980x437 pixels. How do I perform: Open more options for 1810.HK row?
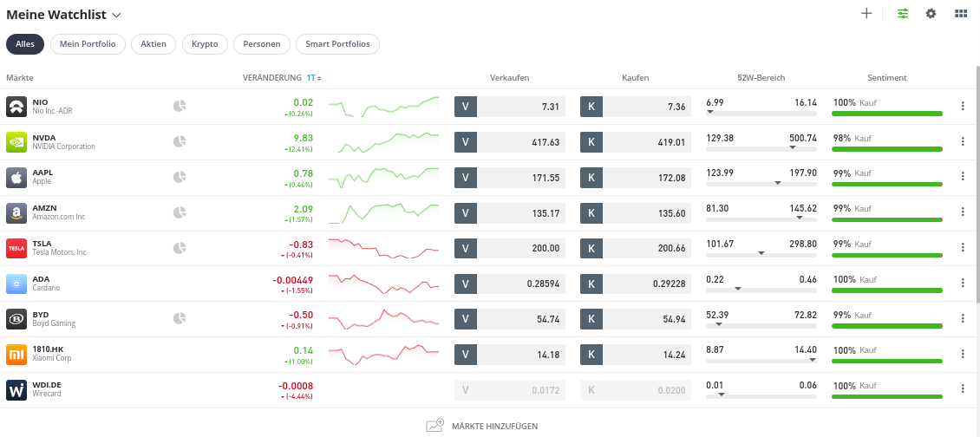pos(963,354)
